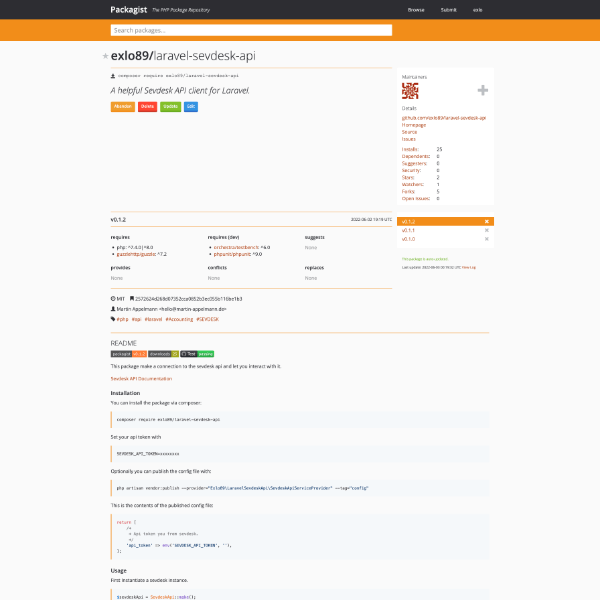The height and width of the screenshot is (600, 600).
Task: Open the #laravel tag
Action: pyautogui.click(x=153, y=319)
